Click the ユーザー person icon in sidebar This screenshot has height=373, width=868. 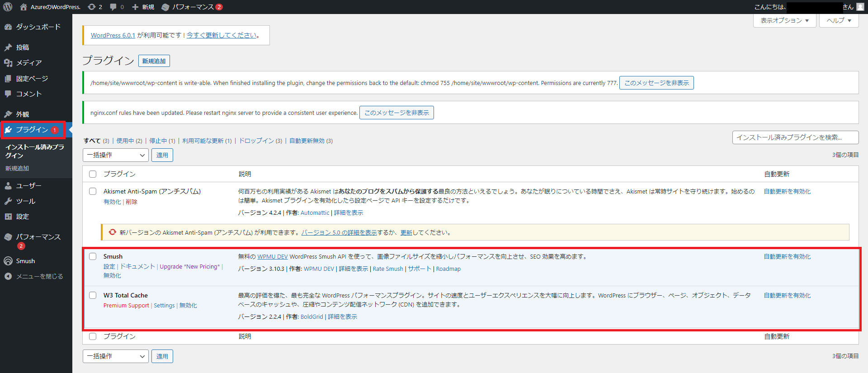8,185
